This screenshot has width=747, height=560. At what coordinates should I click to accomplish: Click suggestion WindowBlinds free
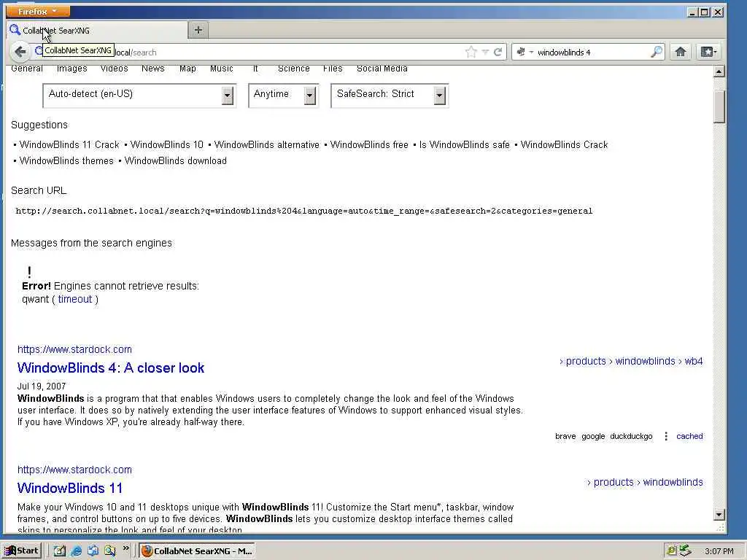[369, 145]
